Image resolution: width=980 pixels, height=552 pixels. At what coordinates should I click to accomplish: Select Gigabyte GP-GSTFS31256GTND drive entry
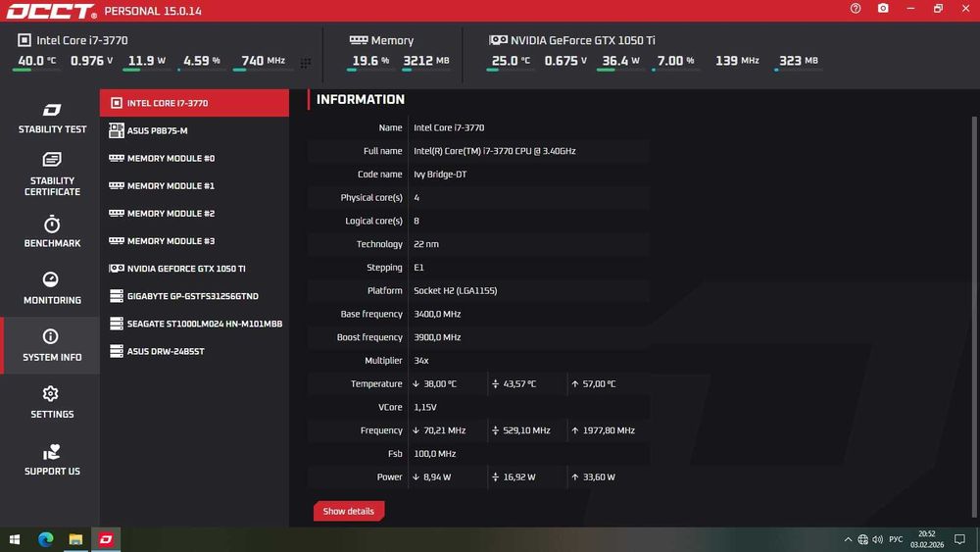tap(194, 296)
